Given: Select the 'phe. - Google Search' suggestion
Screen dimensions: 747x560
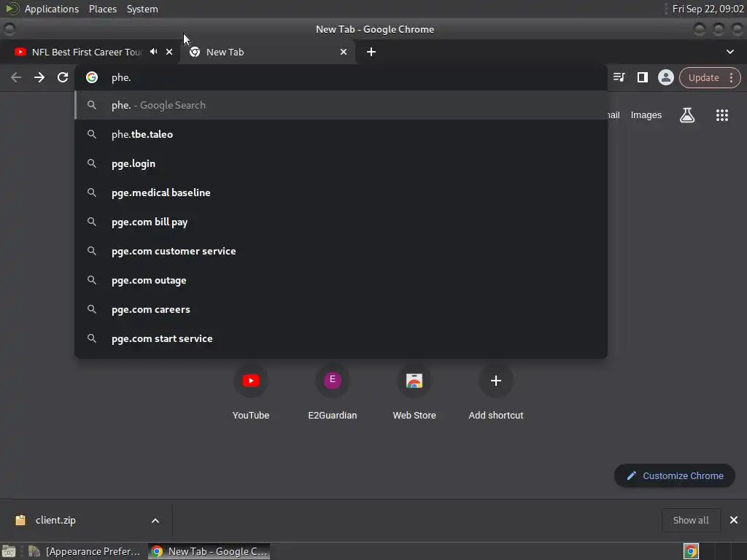Looking at the screenshot, I should click(341, 105).
